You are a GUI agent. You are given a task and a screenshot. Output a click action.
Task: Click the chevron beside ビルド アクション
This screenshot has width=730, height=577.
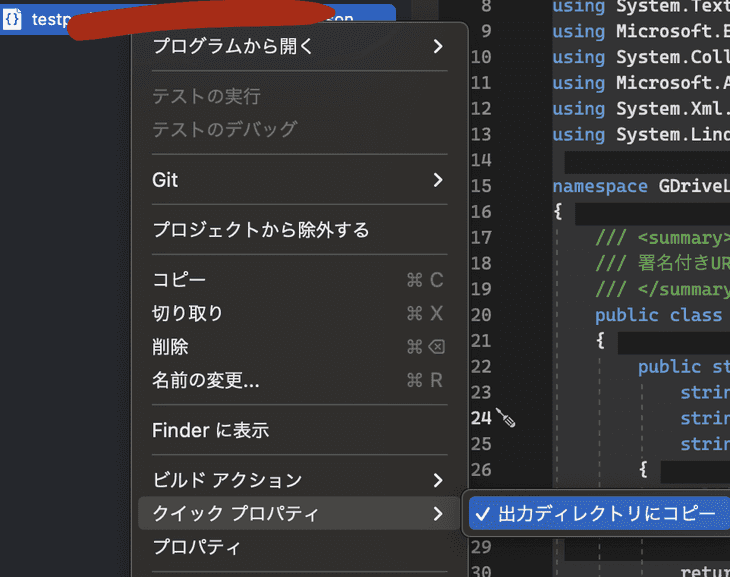(x=438, y=480)
